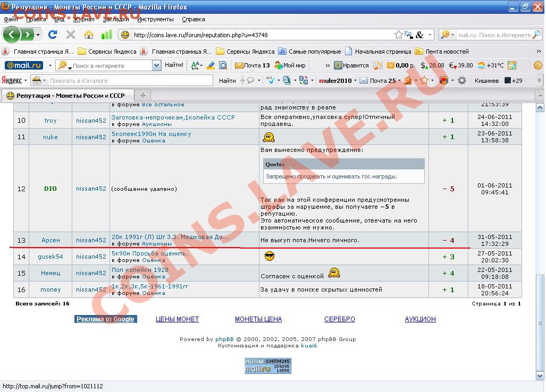Click the green Back arrow button
The width and height of the screenshot is (546, 392).
[12, 35]
